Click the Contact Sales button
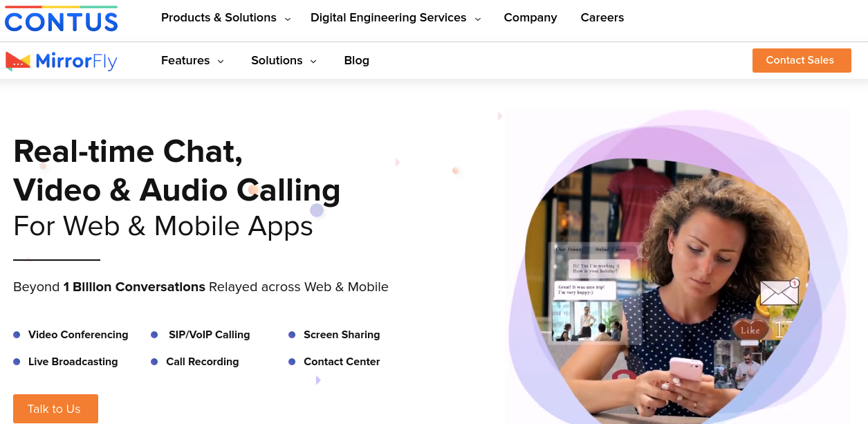The height and width of the screenshot is (424, 868). 802,60
